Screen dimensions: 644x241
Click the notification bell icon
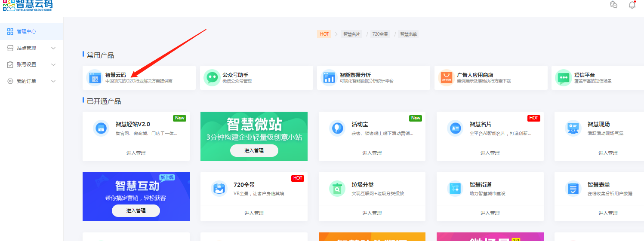(x=632, y=5)
